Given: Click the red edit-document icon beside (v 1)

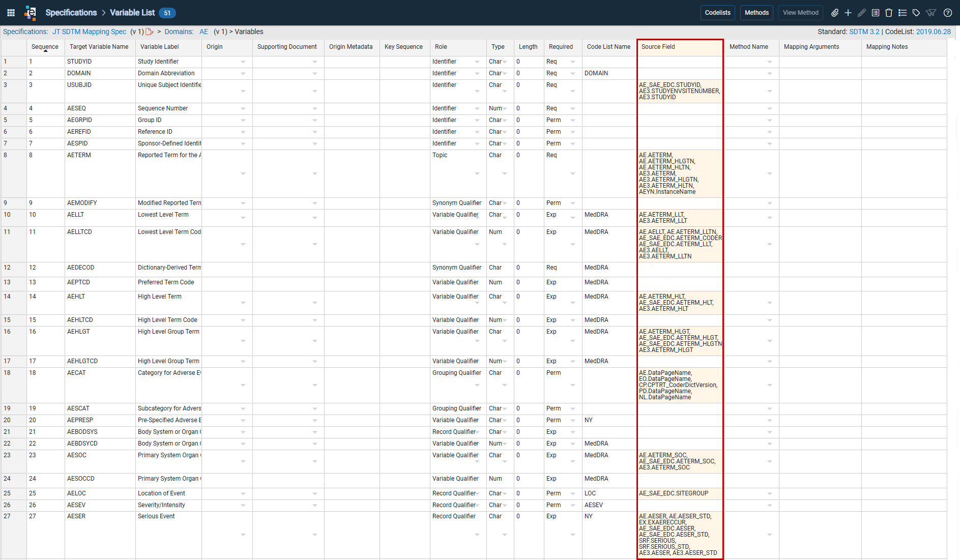Looking at the screenshot, I should [150, 32].
